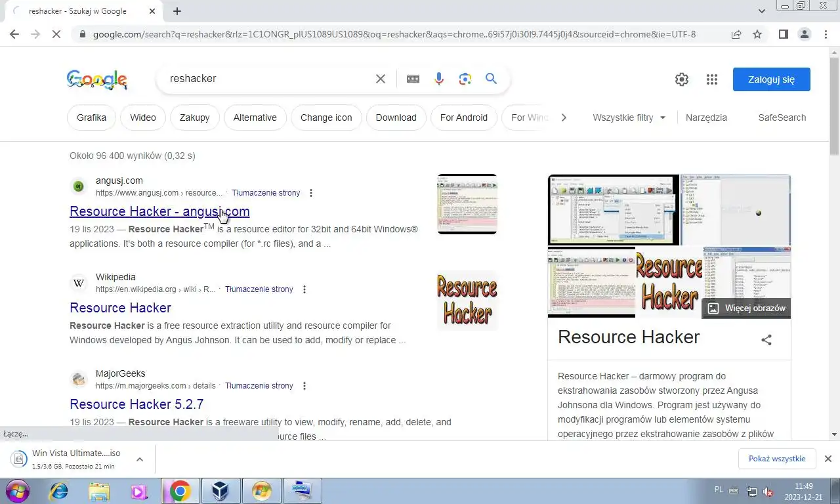Click Więcej obrazów to see more images
This screenshot has width=840, height=504.
(747, 308)
